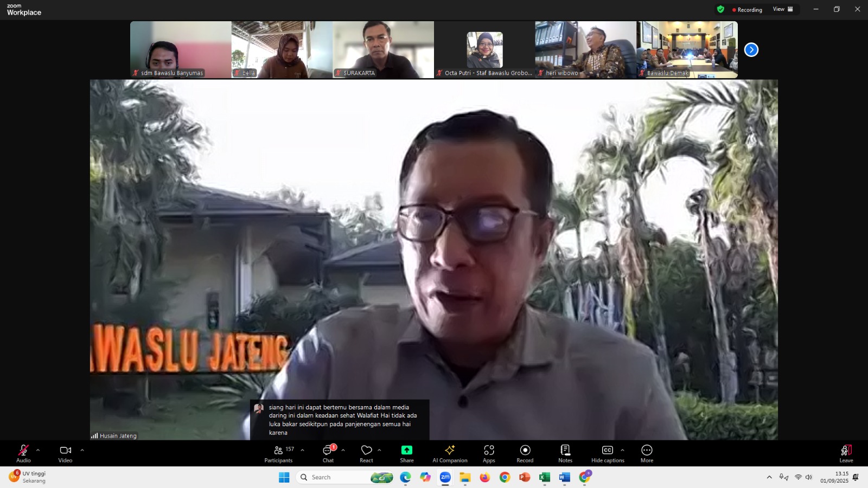
Task: Open the More options menu
Action: coord(647,453)
